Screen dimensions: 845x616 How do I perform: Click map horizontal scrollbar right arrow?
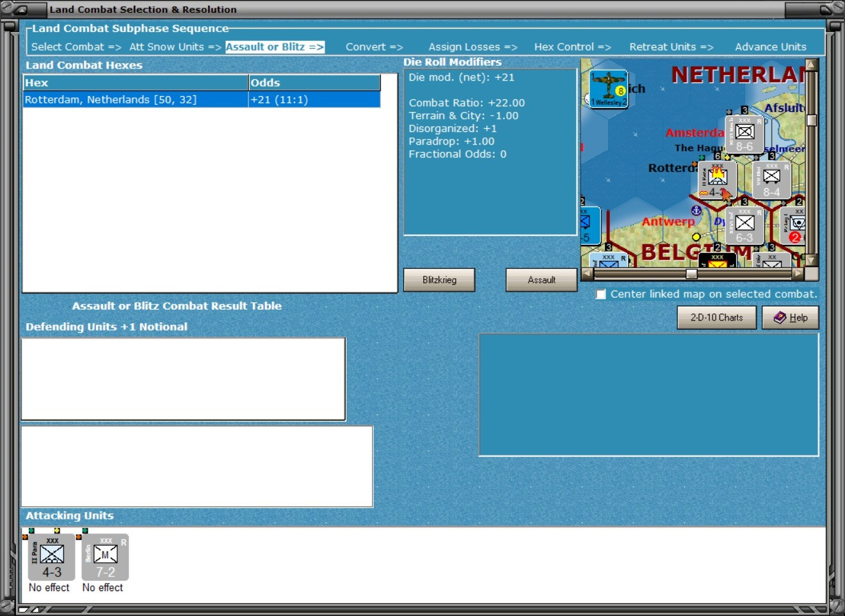coord(798,274)
